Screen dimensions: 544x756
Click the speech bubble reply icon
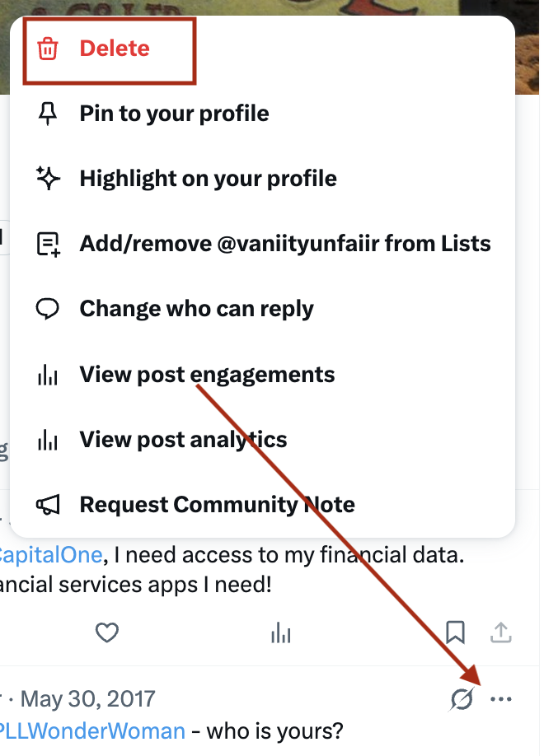point(48,309)
